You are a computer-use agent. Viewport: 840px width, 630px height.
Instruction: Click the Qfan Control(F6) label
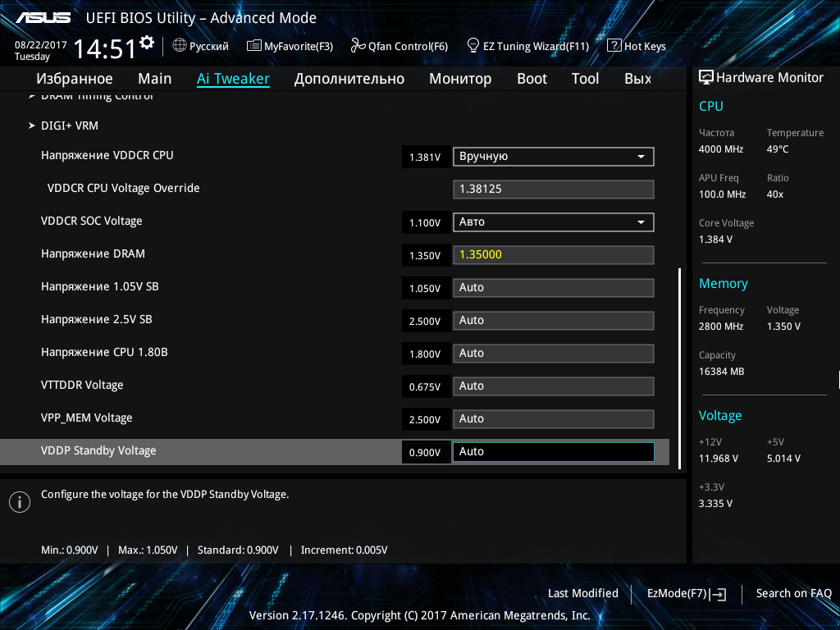point(408,47)
